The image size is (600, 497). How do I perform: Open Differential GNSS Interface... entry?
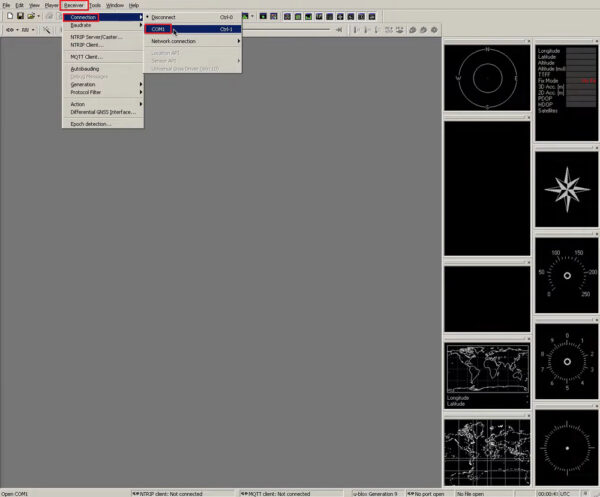coord(103,112)
